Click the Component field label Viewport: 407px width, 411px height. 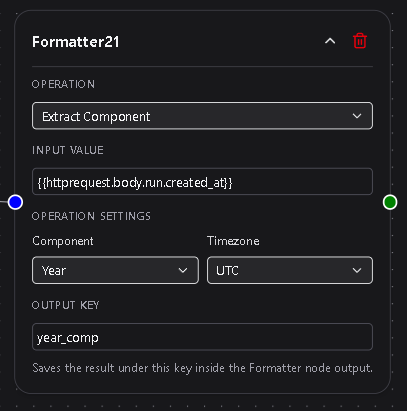(x=63, y=241)
